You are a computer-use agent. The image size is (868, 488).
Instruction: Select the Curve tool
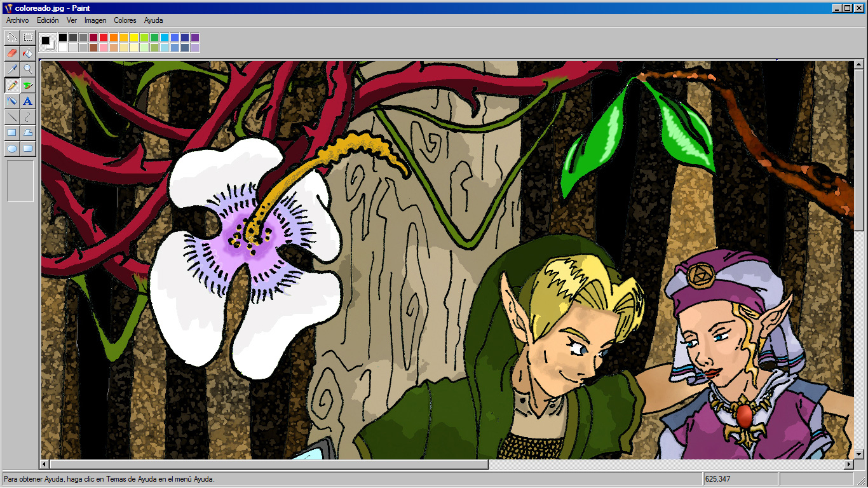click(27, 116)
